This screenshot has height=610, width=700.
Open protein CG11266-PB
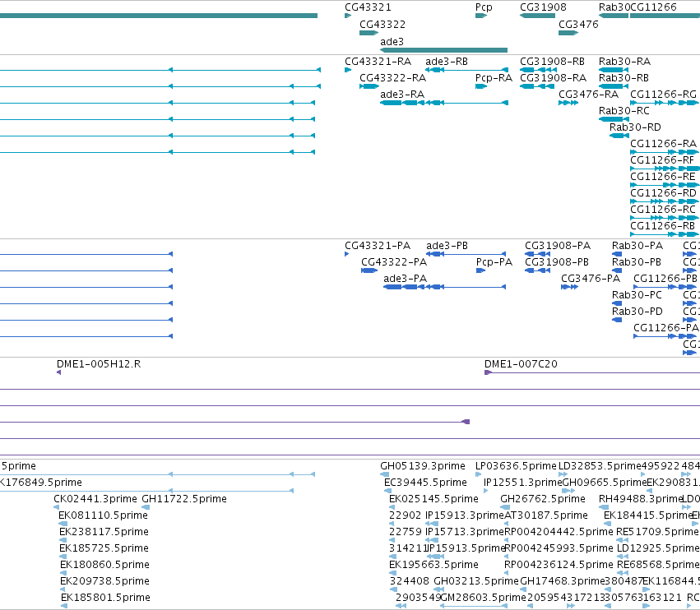665,279
